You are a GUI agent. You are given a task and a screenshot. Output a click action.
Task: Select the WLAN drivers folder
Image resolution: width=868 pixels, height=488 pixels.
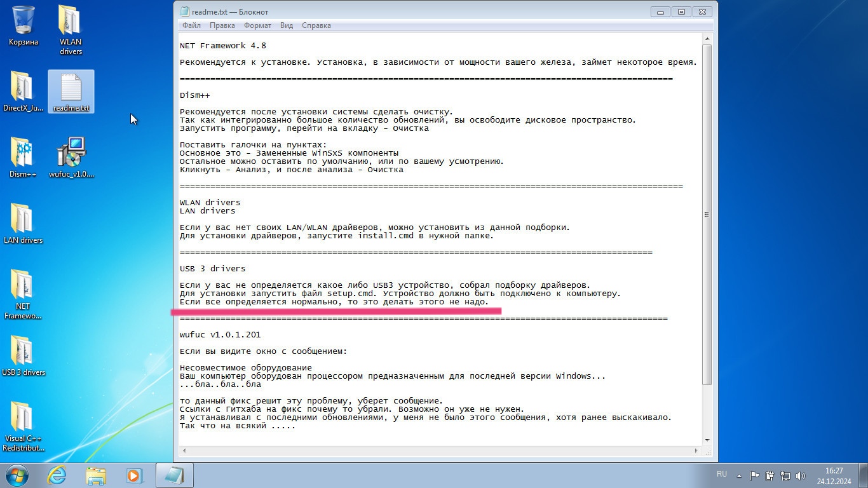[71, 23]
